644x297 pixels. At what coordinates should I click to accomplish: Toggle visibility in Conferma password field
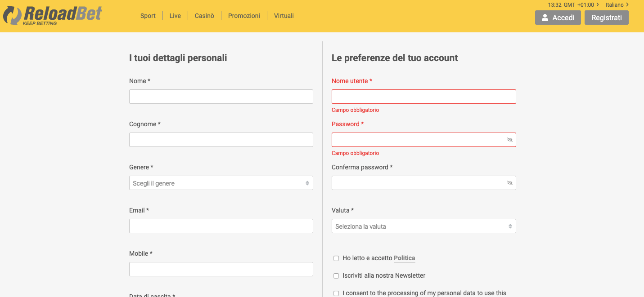510,183
